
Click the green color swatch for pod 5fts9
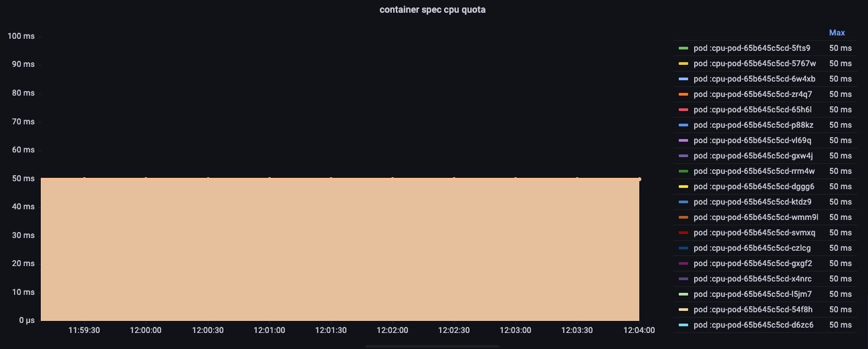point(683,48)
